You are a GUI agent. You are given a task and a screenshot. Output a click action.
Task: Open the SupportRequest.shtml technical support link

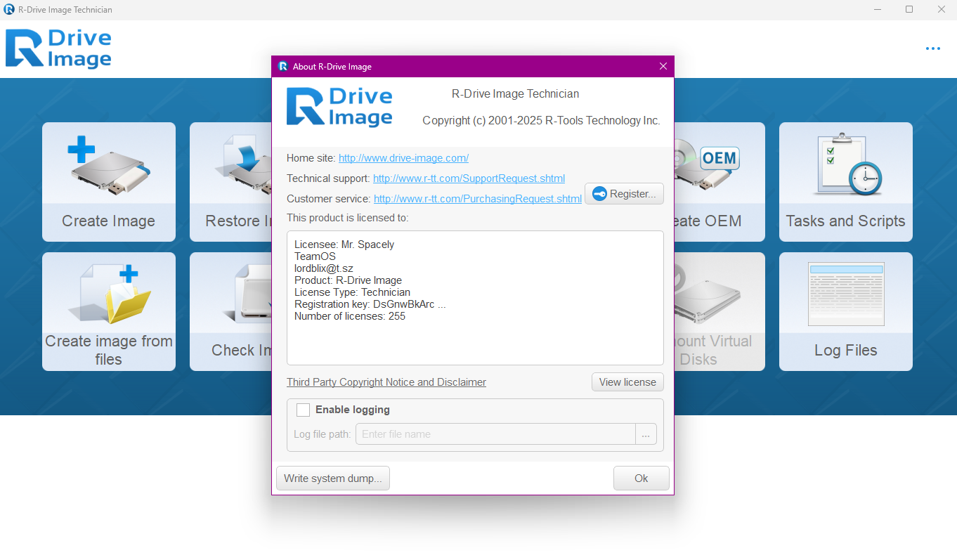tap(469, 178)
